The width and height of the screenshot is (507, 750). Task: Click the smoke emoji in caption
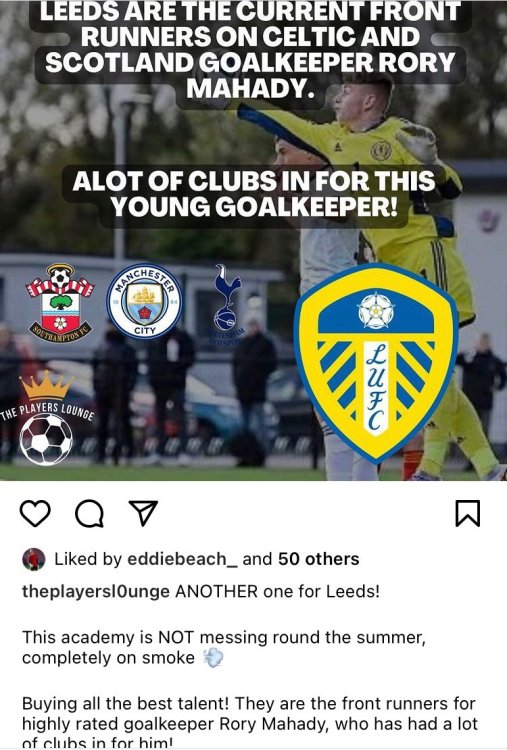[x=213, y=658]
